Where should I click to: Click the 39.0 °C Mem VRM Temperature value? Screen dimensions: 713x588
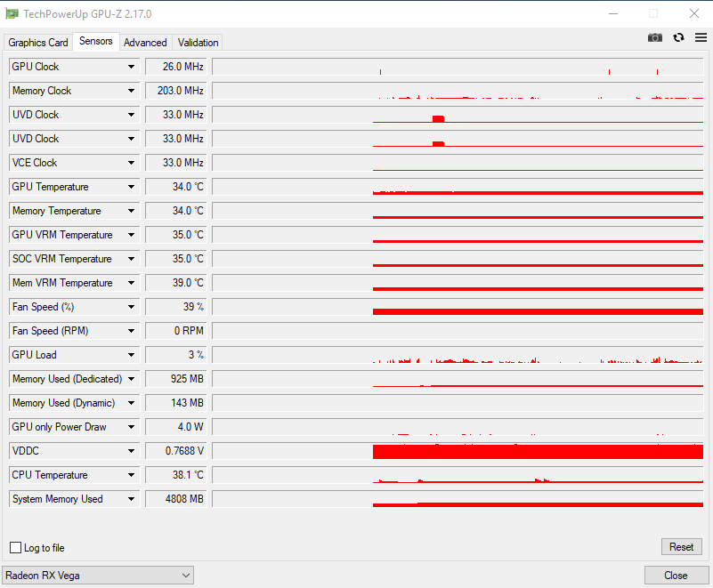pyautogui.click(x=176, y=283)
